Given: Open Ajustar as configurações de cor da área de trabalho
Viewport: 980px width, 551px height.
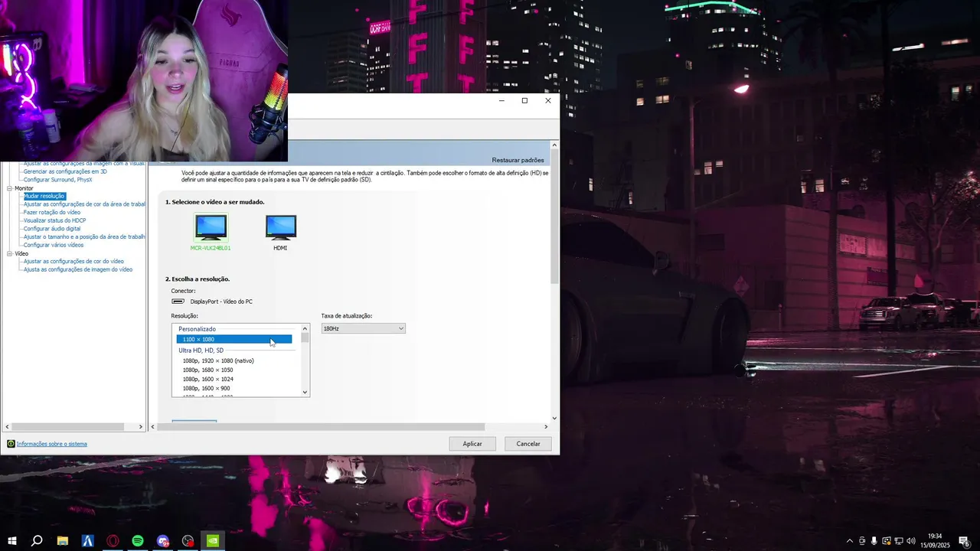Looking at the screenshot, I should 84,204.
